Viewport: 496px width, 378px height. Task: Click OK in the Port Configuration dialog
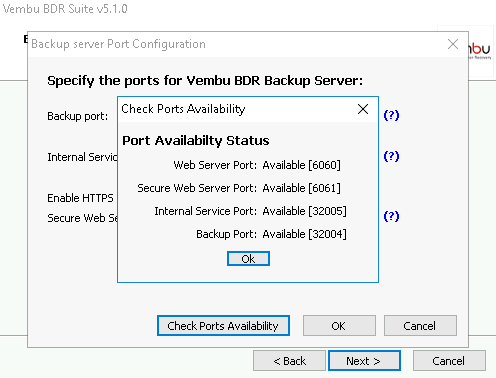click(339, 326)
